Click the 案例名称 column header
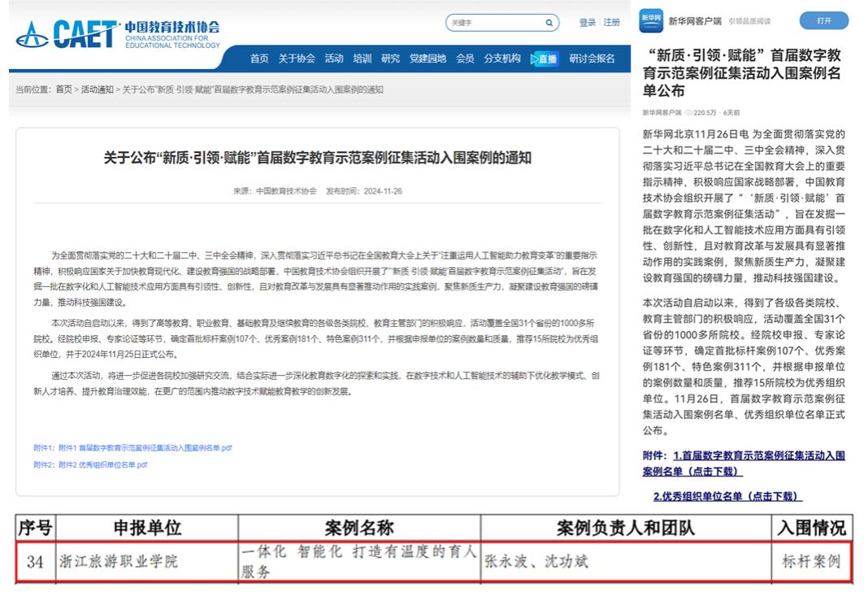The image size is (868, 601). 359,527
